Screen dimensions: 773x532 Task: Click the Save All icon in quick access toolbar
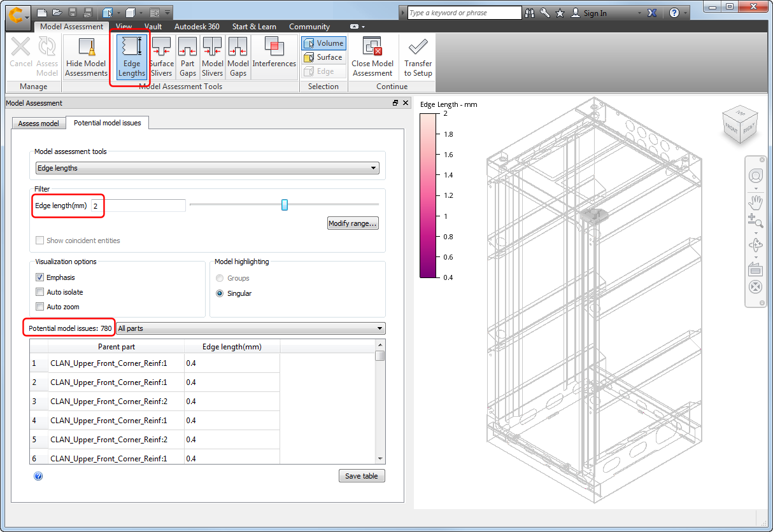point(88,13)
